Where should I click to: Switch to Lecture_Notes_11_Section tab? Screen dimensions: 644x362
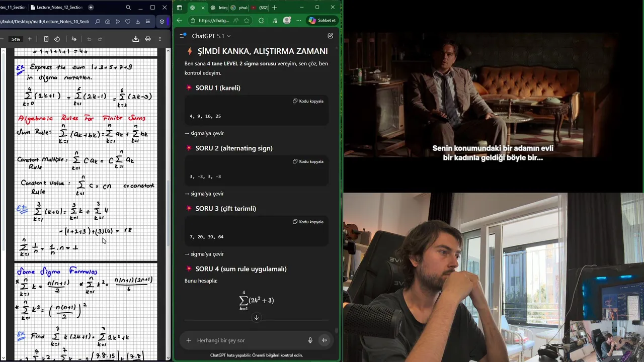[13, 8]
